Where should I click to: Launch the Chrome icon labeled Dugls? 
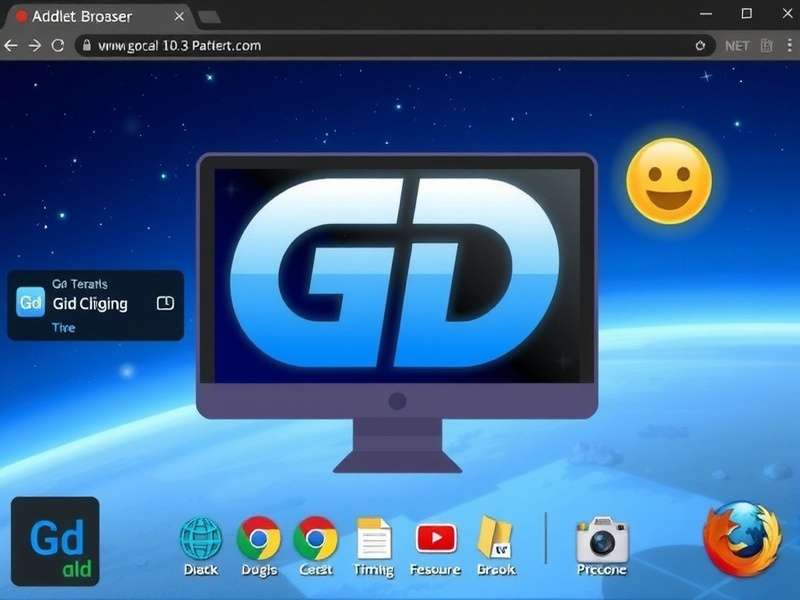[258, 539]
